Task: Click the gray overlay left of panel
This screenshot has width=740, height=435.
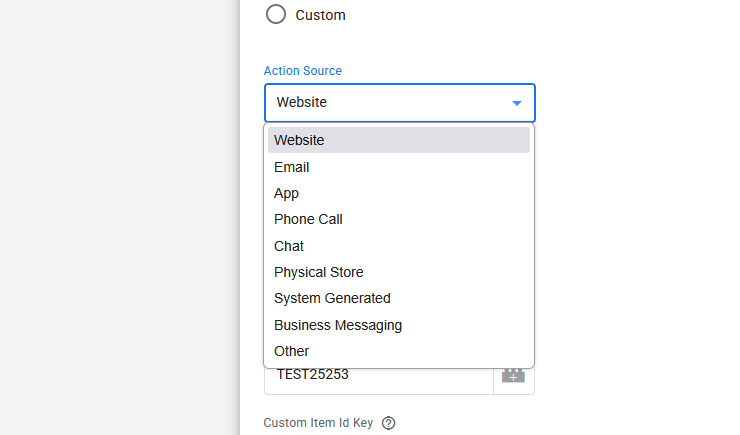Action: (x=120, y=218)
